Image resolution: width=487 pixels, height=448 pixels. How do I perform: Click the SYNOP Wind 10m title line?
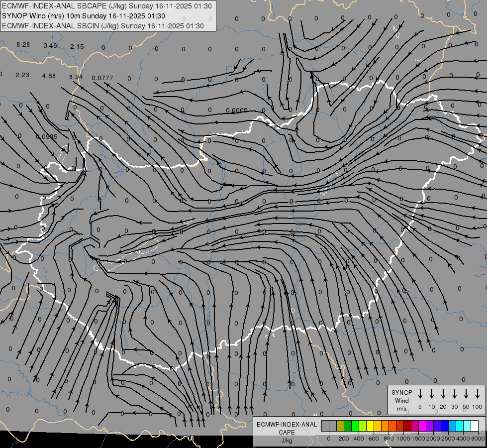click(x=84, y=16)
